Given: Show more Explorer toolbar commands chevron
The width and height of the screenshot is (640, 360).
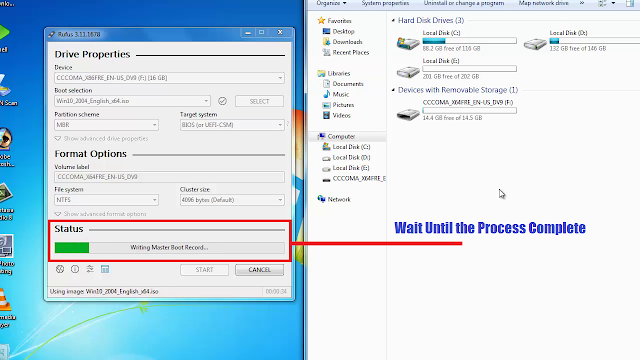Looking at the screenshot, I should [x=582, y=3].
